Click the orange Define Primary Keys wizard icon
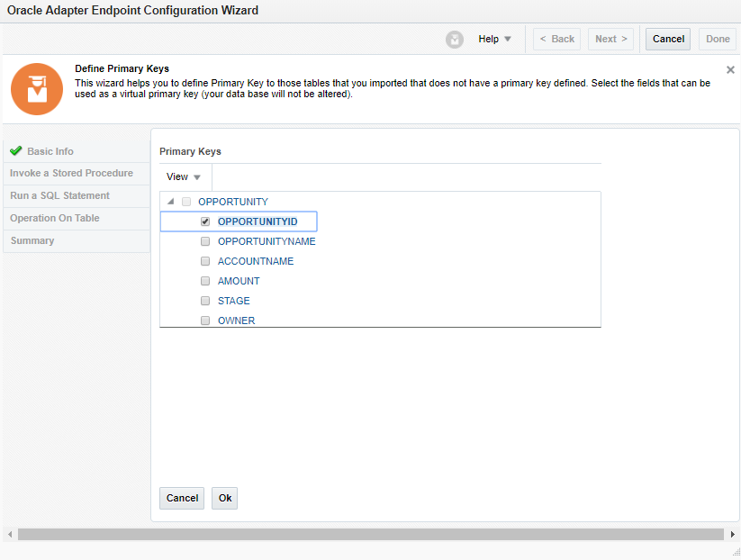The height and width of the screenshot is (560, 741). click(37, 89)
